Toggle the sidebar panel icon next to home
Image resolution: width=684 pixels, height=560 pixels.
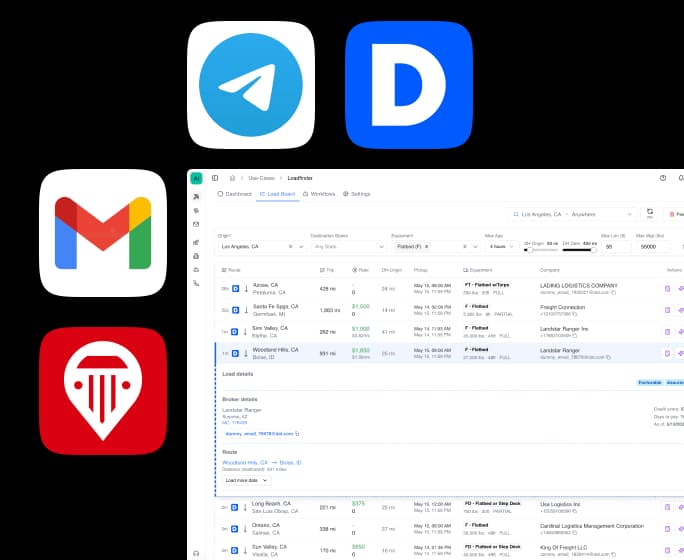(x=215, y=178)
